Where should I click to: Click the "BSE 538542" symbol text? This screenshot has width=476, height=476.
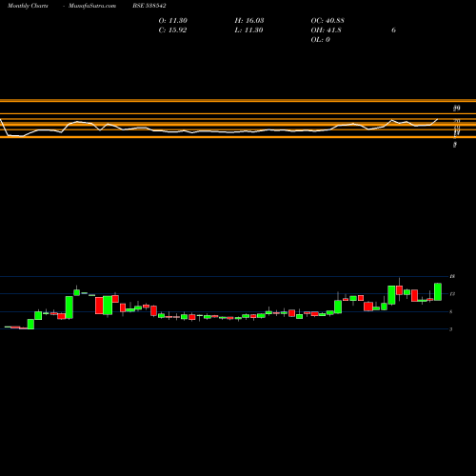coord(149,6)
